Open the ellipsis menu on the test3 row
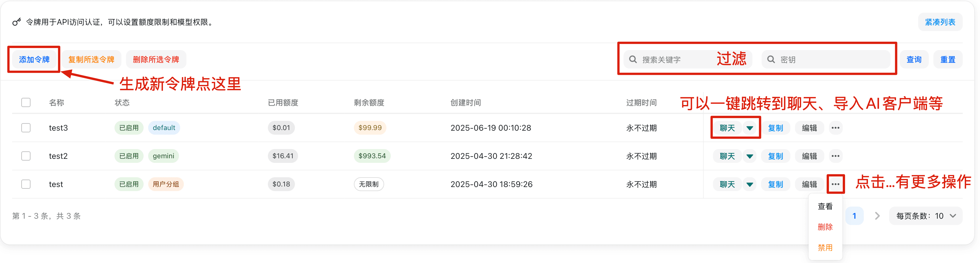 coord(836,127)
